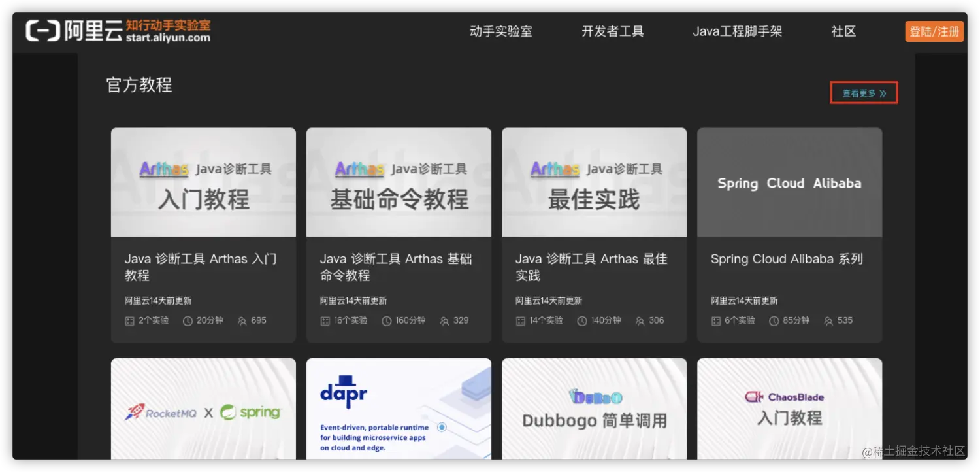Open the Arthas 基础命令教程 thumbnail
Screen dimensions: 980x472
pos(399,182)
